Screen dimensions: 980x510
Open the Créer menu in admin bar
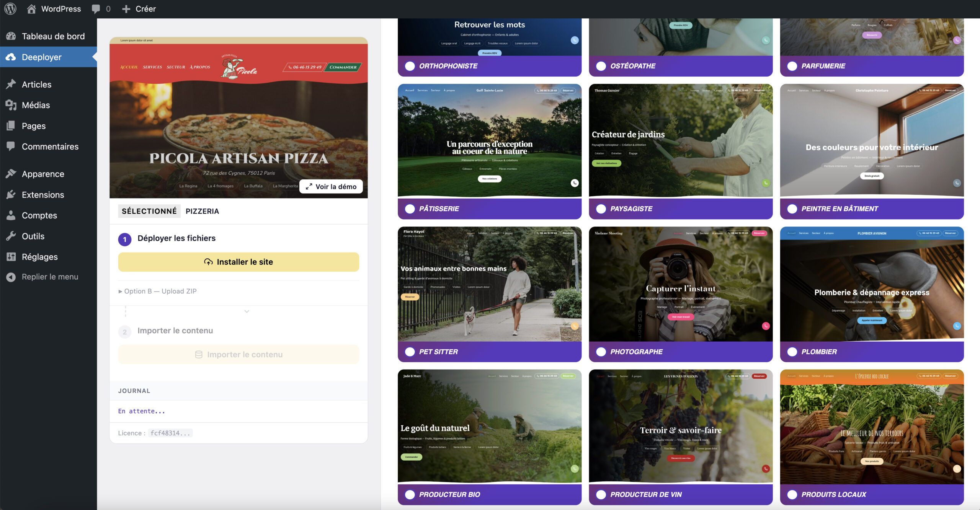pos(139,8)
